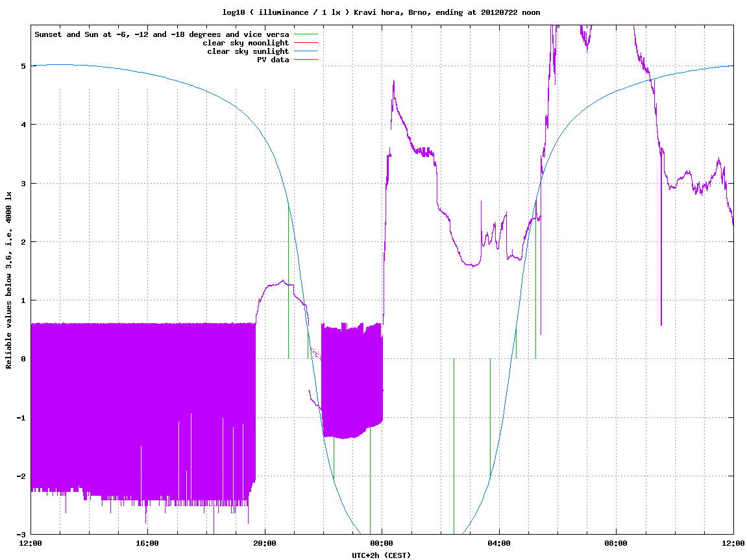Viewport: 747px width, 560px height.
Task: Click the y-axis tick label 4
Action: [23, 125]
